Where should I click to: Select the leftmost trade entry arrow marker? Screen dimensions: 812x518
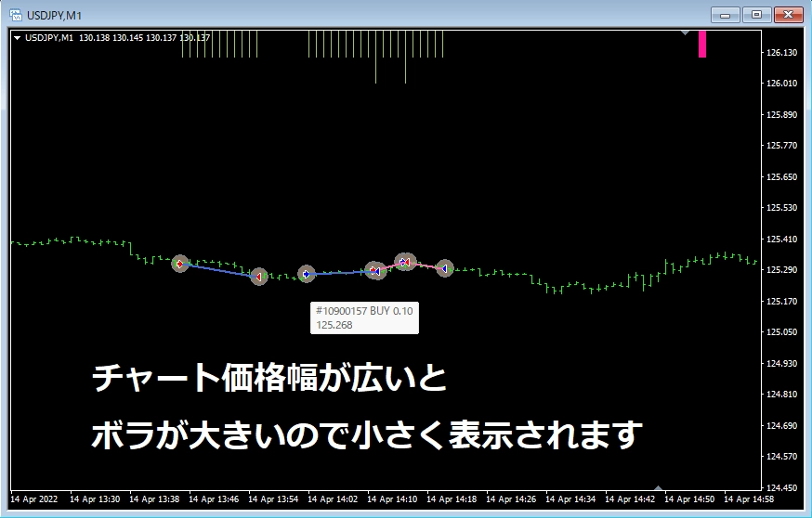(x=180, y=264)
